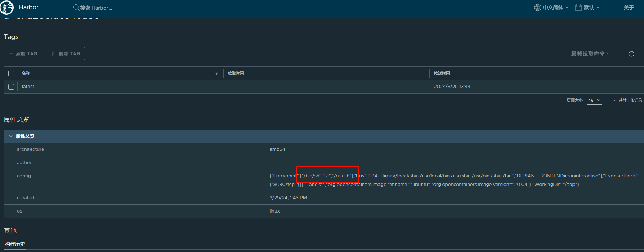Expand the 复制拉取命令 dropdown
The width and height of the screenshot is (644, 252).
(590, 53)
